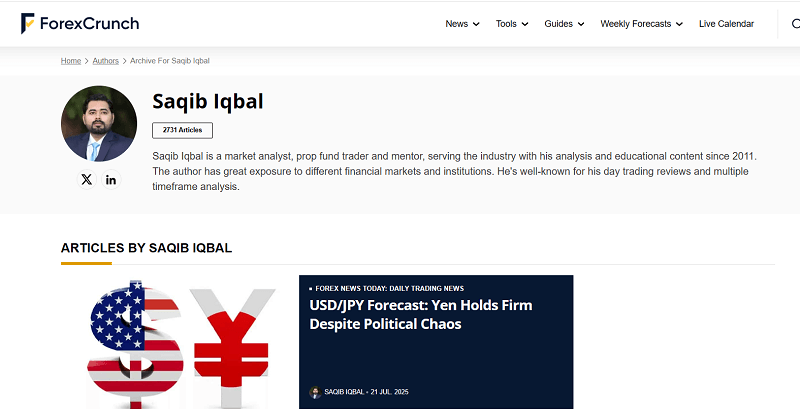Open the ForexCrunch logo homepage

coord(80,23)
